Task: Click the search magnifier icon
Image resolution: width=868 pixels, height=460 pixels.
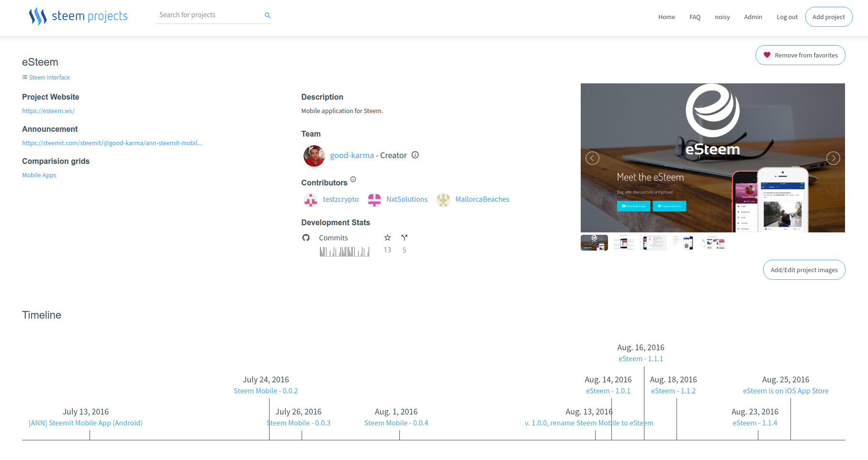Action: pyautogui.click(x=268, y=15)
